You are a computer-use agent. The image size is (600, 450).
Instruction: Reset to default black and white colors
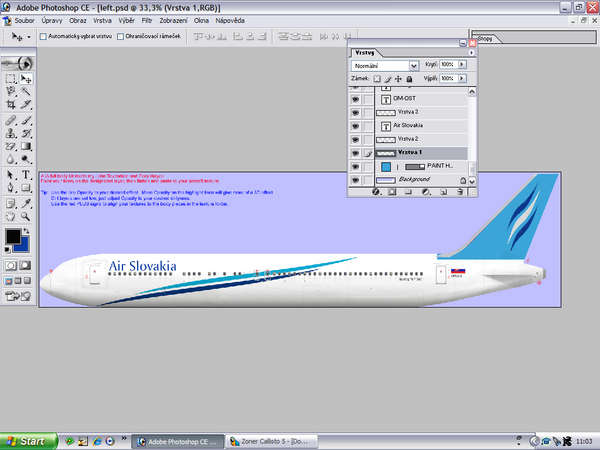pos(8,250)
